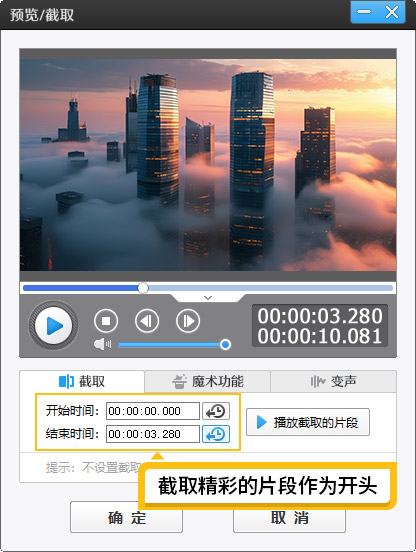Click the 结束时间 input field
This screenshot has height=552, width=416.
(x=153, y=434)
